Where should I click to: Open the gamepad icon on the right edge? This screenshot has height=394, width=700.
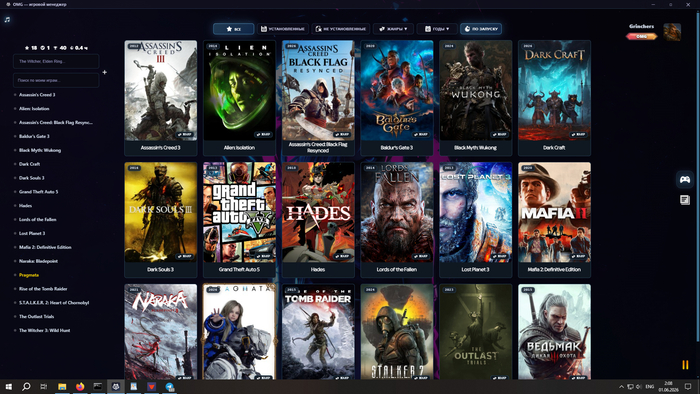pyautogui.click(x=685, y=179)
